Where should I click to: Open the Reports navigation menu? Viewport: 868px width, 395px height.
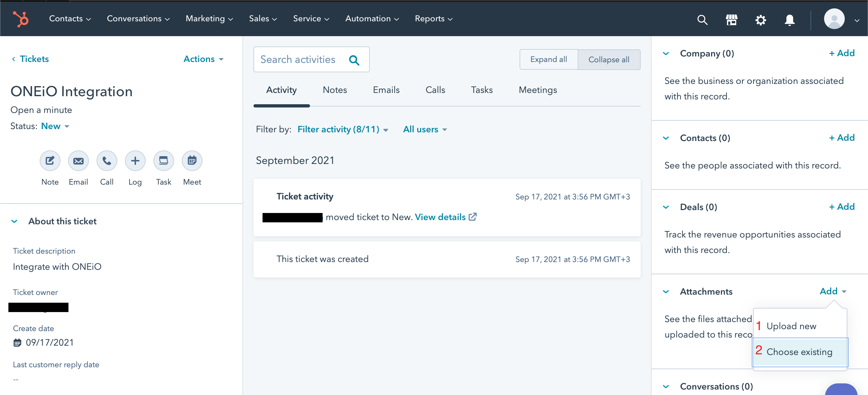pyautogui.click(x=433, y=18)
